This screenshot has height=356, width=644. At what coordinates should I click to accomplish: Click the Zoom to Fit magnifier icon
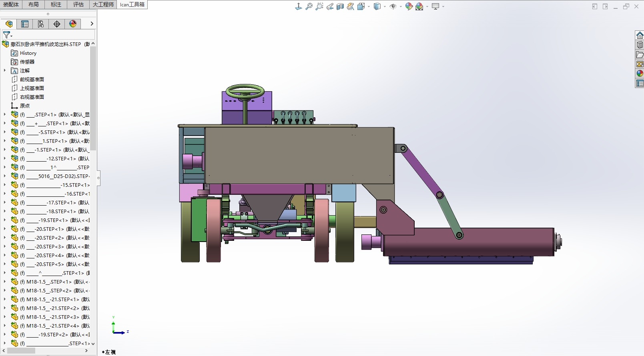[x=309, y=6]
